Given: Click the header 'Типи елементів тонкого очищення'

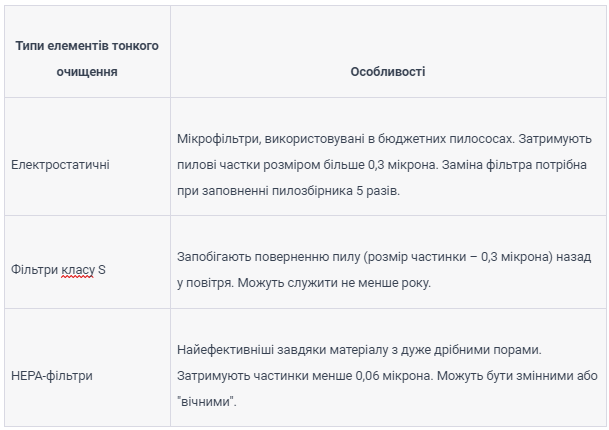Looking at the screenshot, I should [87, 59].
